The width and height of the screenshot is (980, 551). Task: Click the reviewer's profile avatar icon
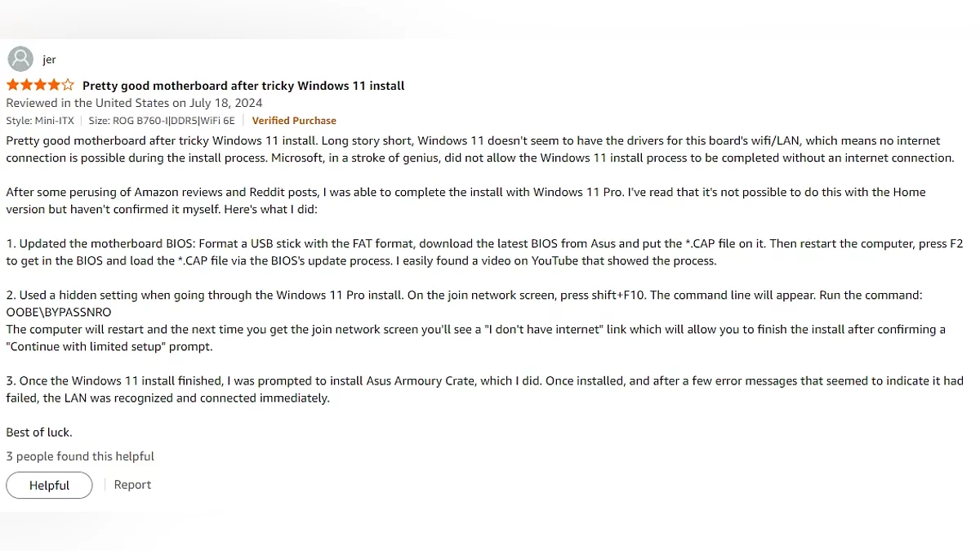click(x=20, y=59)
